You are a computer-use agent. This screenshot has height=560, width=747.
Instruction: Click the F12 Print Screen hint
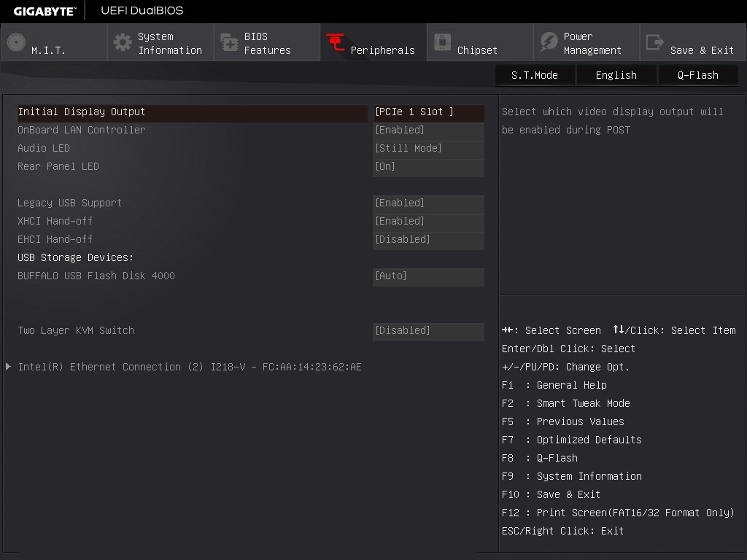[618, 513]
